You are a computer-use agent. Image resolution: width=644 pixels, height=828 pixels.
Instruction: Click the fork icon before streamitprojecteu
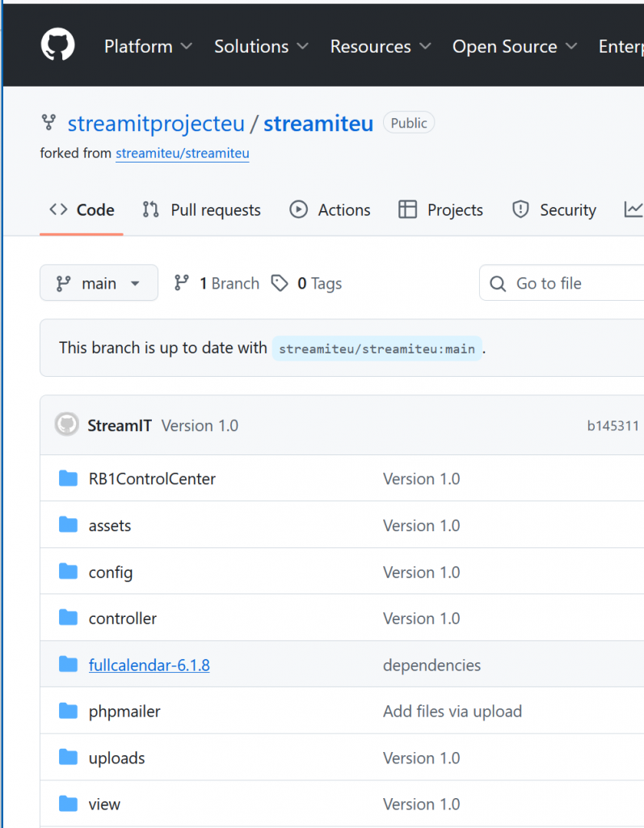(49, 123)
